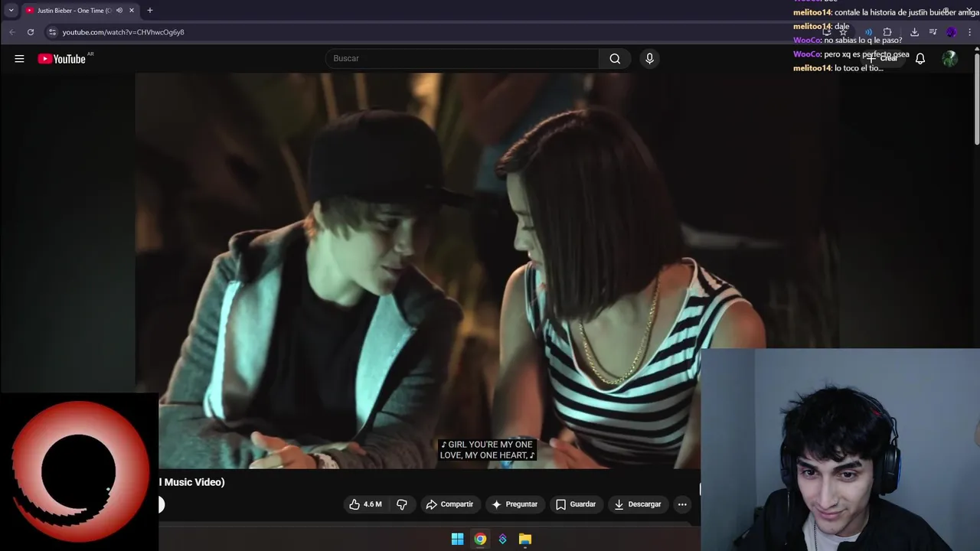The image size is (980, 551).
Task: Click the 'Music Video)' title text
Action: click(x=194, y=482)
